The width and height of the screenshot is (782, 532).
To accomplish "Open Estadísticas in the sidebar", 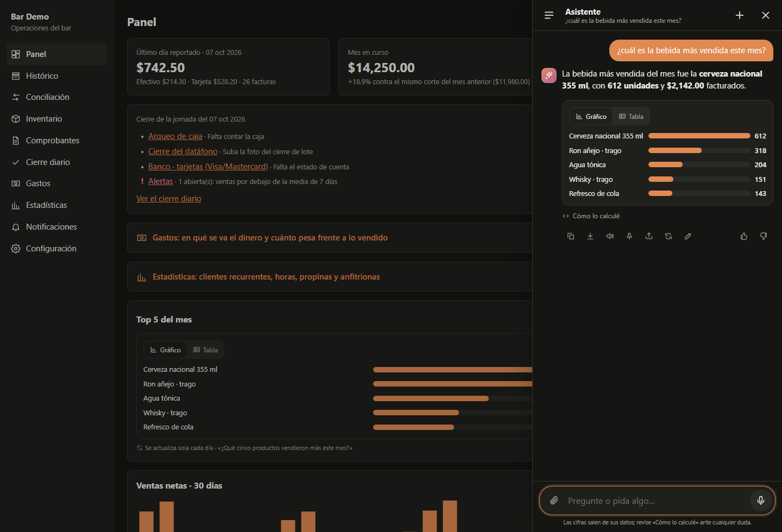I will click(x=56, y=205).
